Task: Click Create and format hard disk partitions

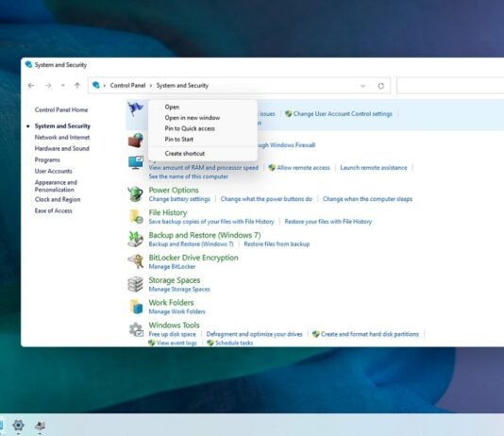Action: [x=370, y=334]
